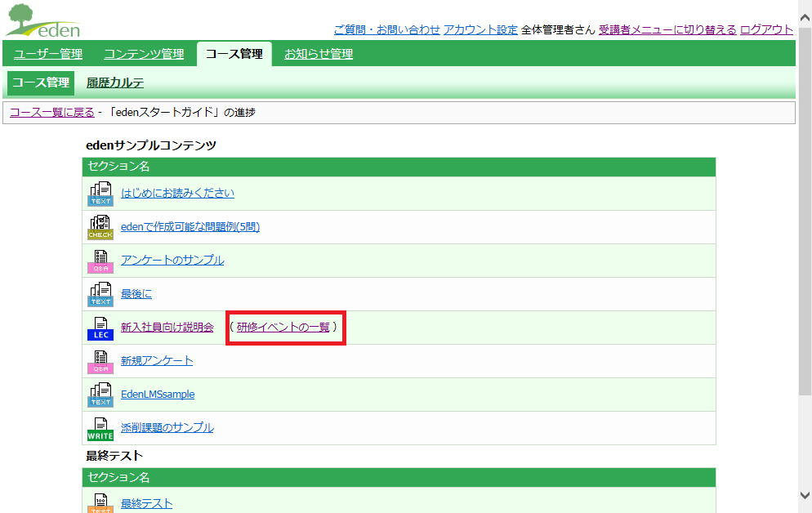Click LEC icon beside 新入社員向け説明会
Screen dimensions: 812x513
100,328
